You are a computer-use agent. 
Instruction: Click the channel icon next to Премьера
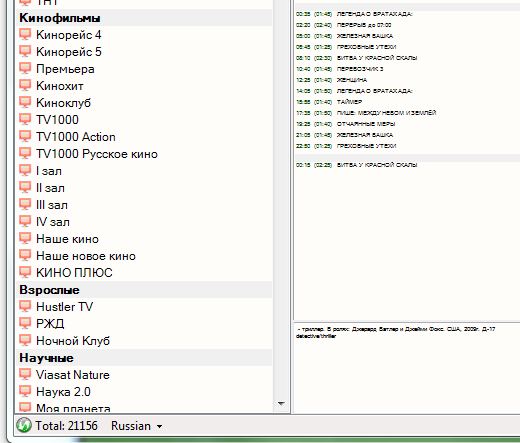(25, 68)
